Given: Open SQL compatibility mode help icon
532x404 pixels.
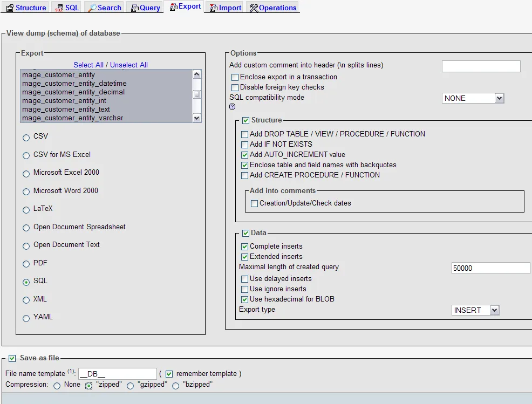Looking at the screenshot, I should [x=233, y=107].
